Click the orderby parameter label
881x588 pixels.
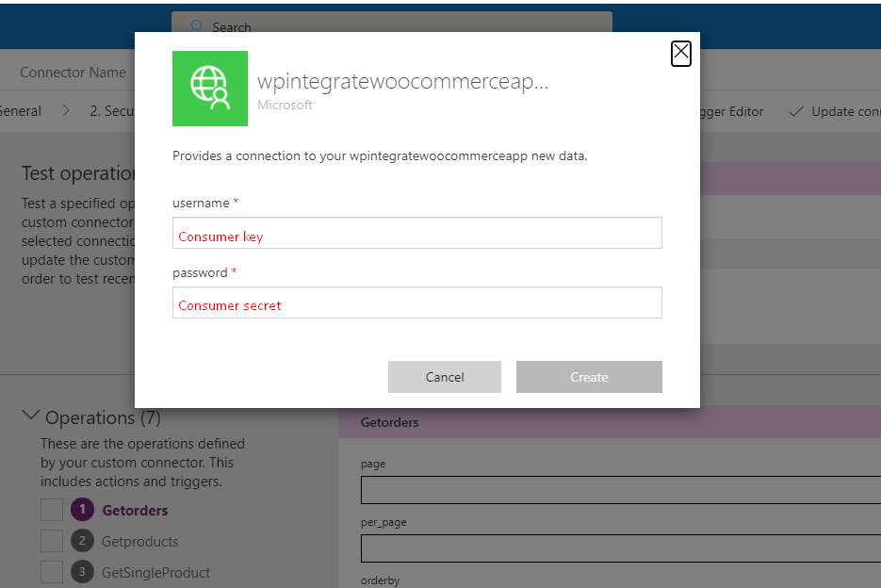coord(381,580)
